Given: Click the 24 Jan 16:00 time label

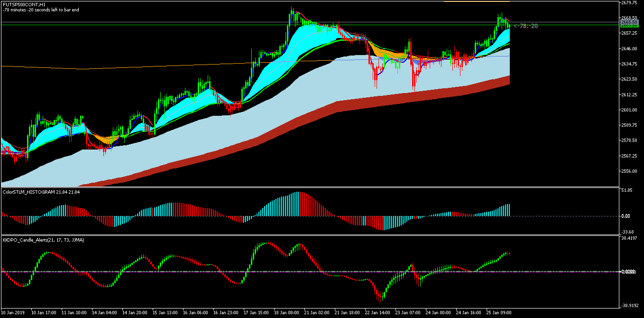Looking at the screenshot, I should pyautogui.click(x=469, y=313).
